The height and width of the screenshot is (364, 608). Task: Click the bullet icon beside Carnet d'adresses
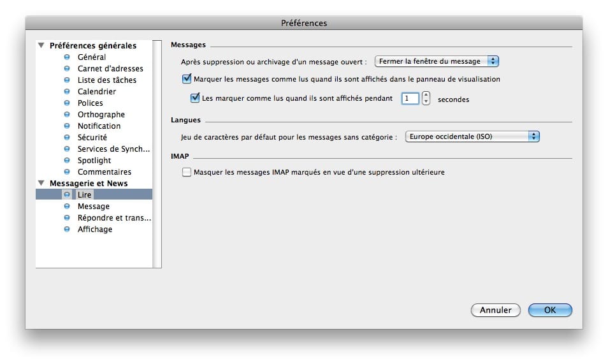tap(67, 68)
